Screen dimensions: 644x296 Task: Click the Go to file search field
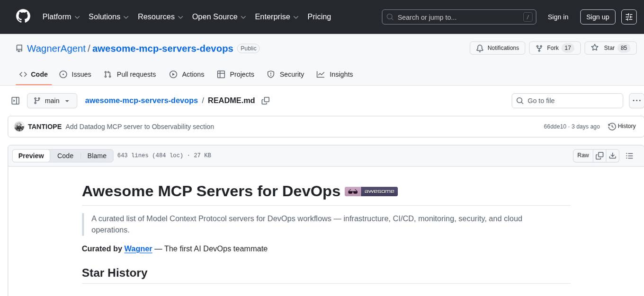(x=567, y=100)
